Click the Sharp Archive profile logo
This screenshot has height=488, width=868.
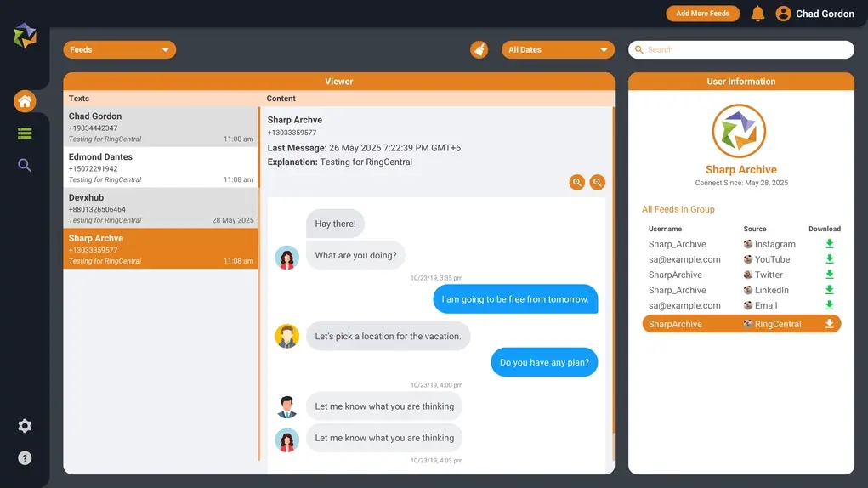[739, 132]
